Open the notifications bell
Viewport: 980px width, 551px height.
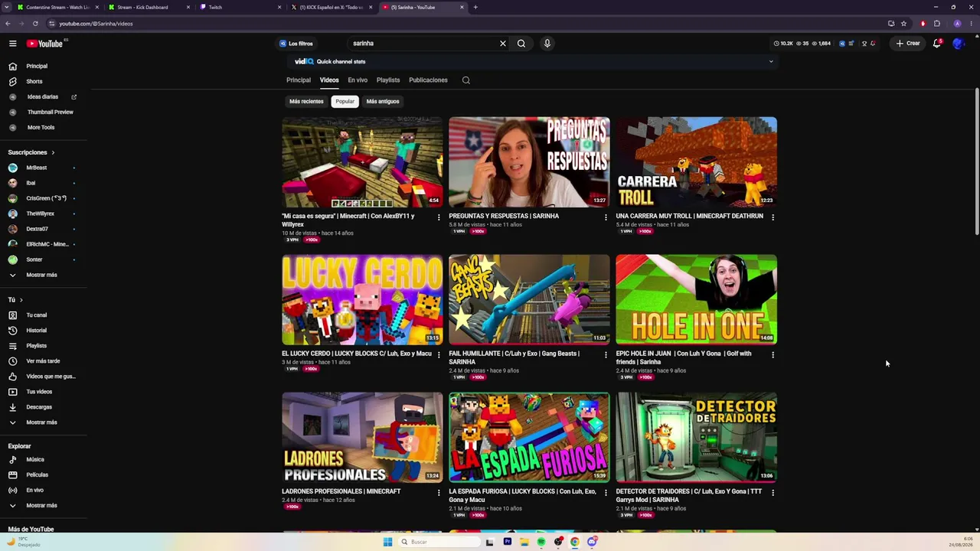pos(936,44)
